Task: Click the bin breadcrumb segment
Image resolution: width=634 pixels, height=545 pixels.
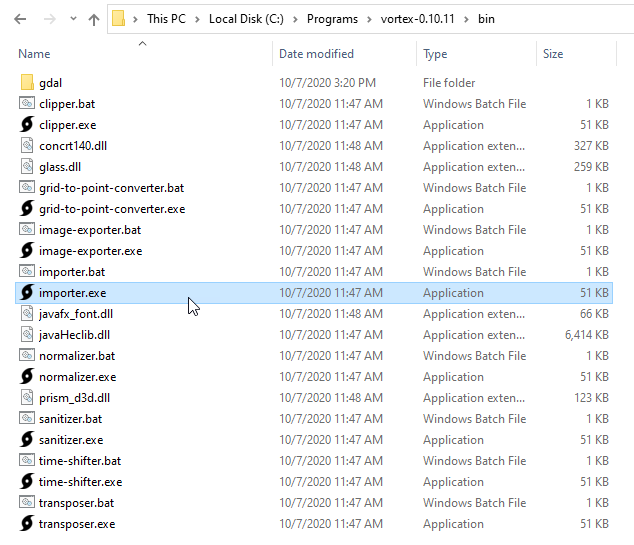Action: point(486,19)
